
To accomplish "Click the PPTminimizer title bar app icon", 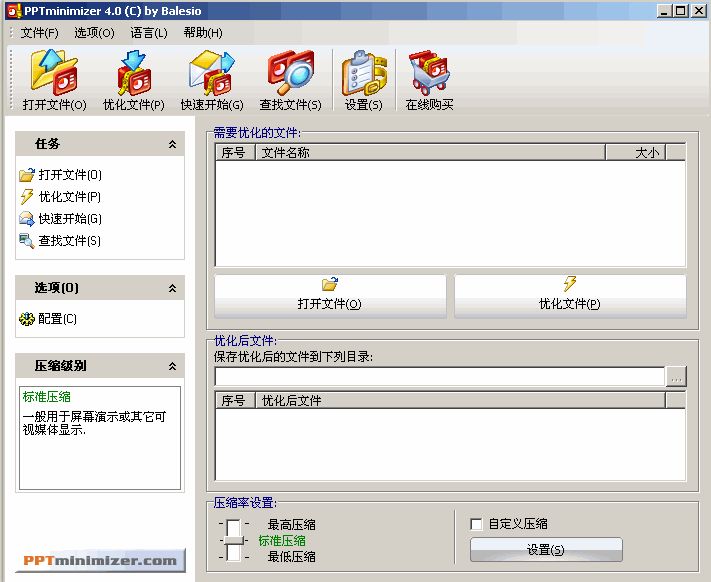I will (14, 11).
